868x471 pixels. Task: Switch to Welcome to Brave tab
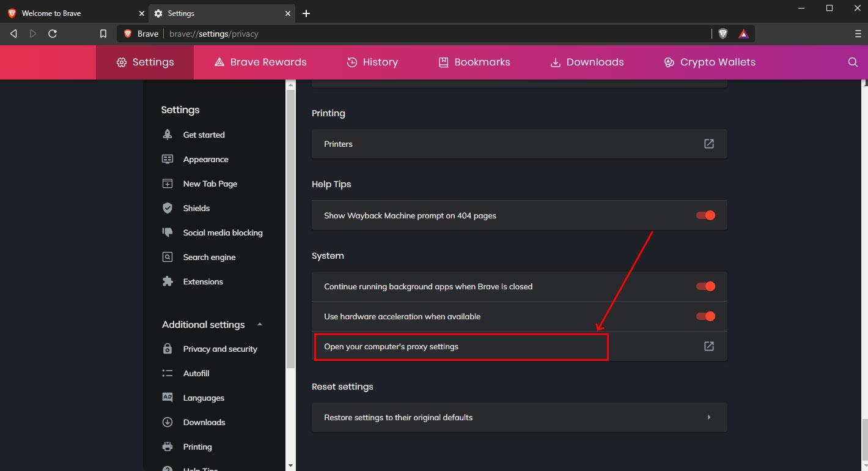pyautogui.click(x=75, y=13)
